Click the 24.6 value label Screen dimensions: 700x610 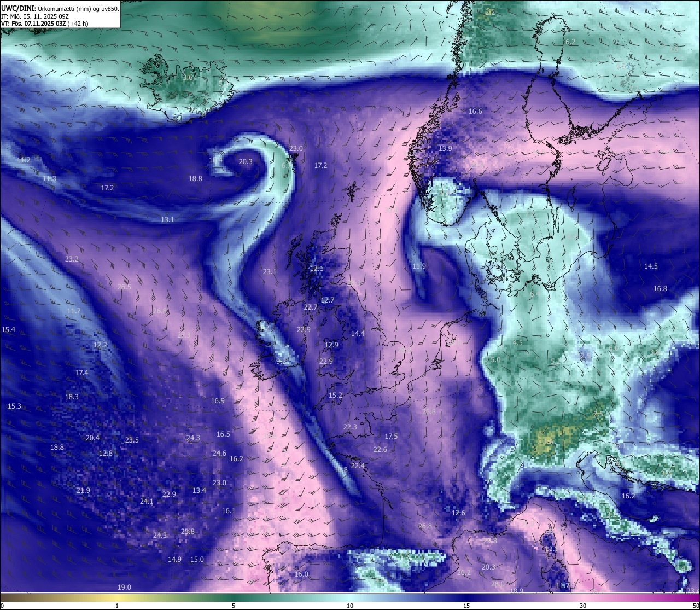[219, 454]
